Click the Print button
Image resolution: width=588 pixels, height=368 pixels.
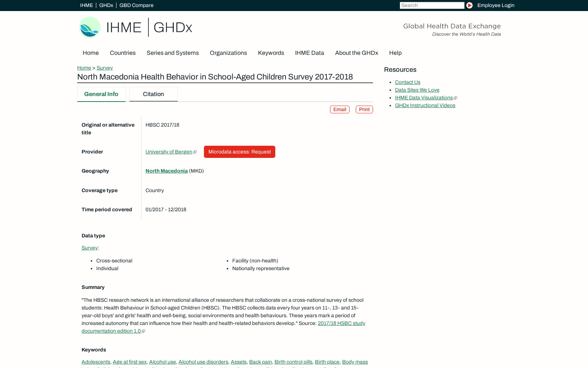click(x=364, y=109)
